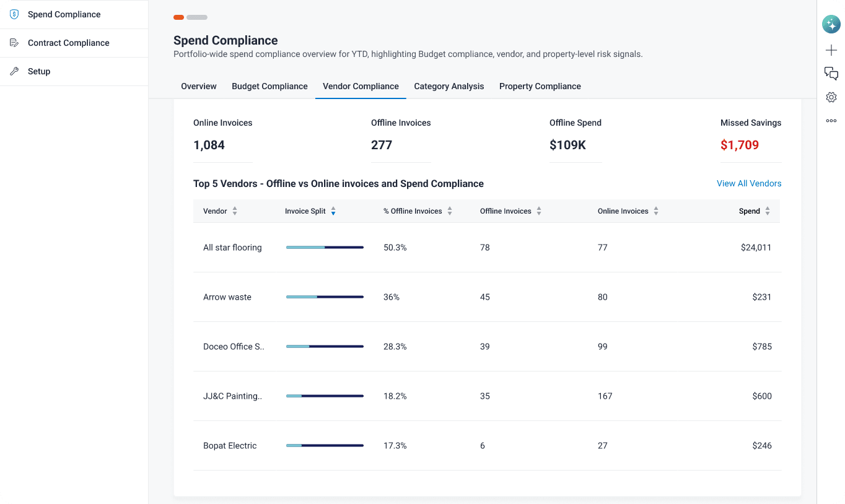Screen dimensions: 845x504
Task: Click the Setup wrench icon
Action: [x=14, y=71]
